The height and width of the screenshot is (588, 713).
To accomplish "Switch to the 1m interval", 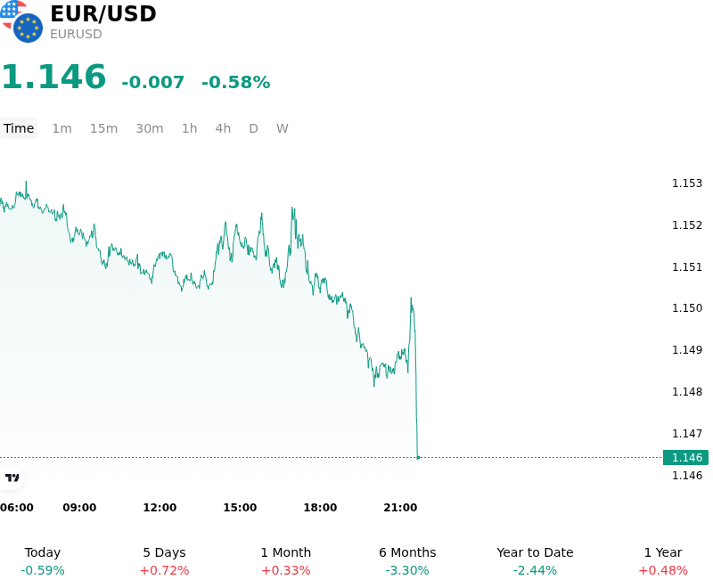I will [61, 128].
